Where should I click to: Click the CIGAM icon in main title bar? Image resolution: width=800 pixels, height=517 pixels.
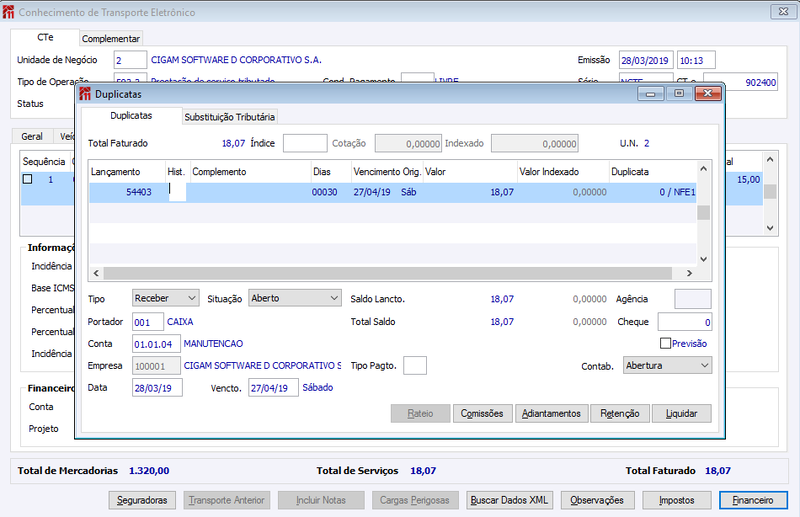tap(8, 12)
